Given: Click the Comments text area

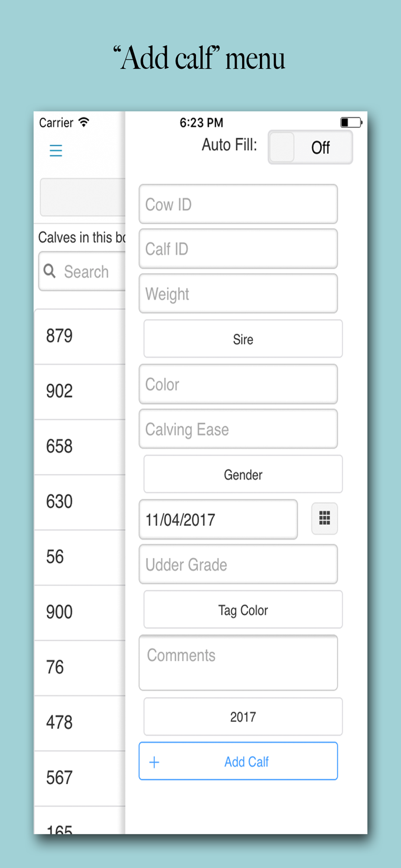Looking at the screenshot, I should [x=238, y=663].
